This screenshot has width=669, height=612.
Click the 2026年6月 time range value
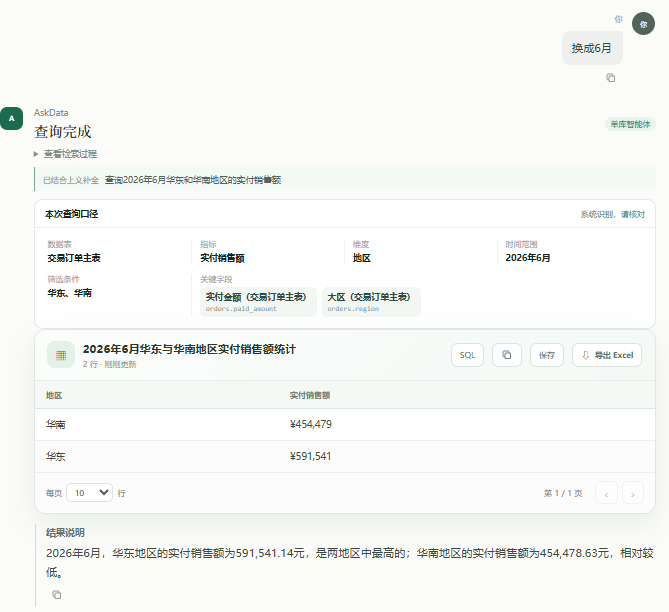(x=528, y=258)
